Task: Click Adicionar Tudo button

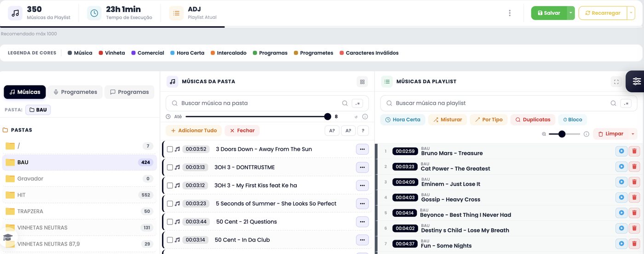Action: pyautogui.click(x=194, y=131)
